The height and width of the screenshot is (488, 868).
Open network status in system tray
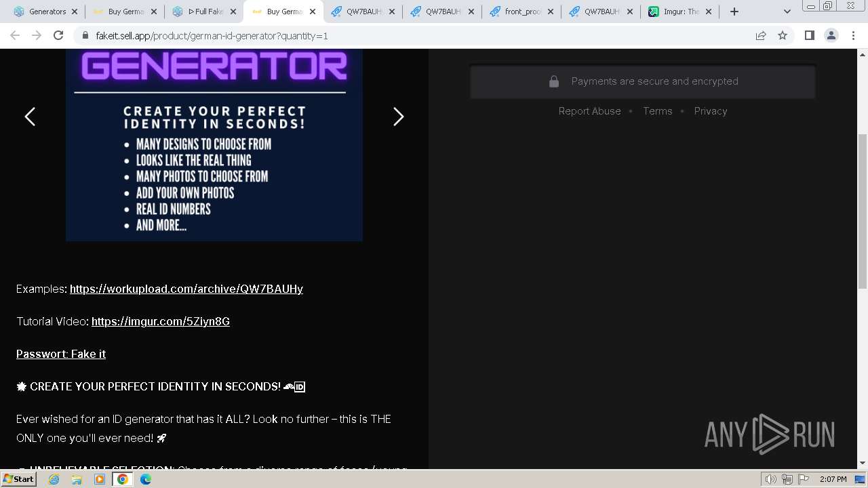coord(787,479)
